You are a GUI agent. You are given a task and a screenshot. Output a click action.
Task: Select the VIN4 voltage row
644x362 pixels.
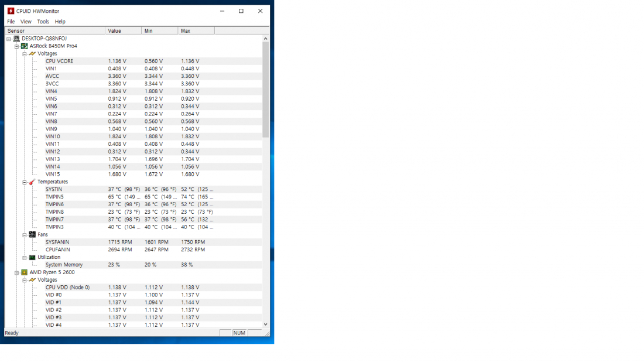pyautogui.click(x=153, y=91)
